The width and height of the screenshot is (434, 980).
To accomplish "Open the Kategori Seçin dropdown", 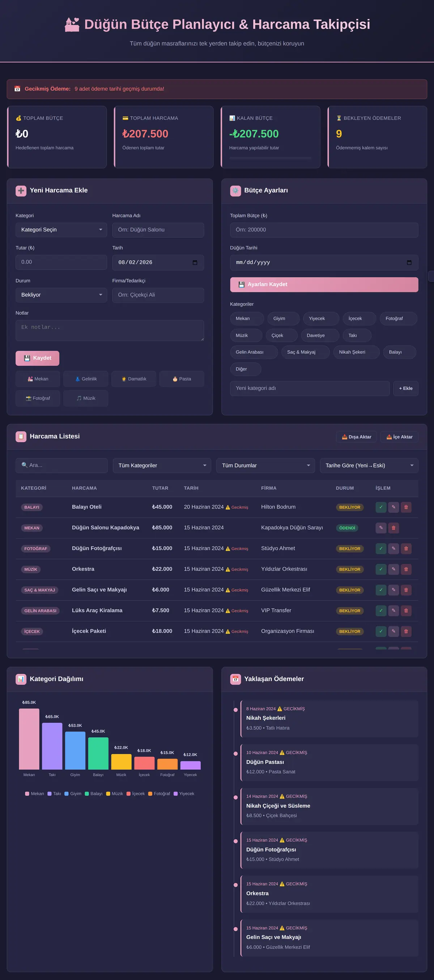I will coord(61,230).
